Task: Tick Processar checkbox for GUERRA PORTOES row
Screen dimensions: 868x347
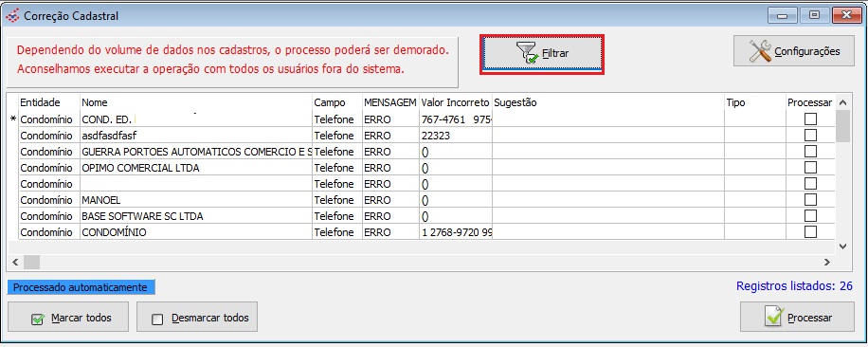Action: [x=810, y=151]
